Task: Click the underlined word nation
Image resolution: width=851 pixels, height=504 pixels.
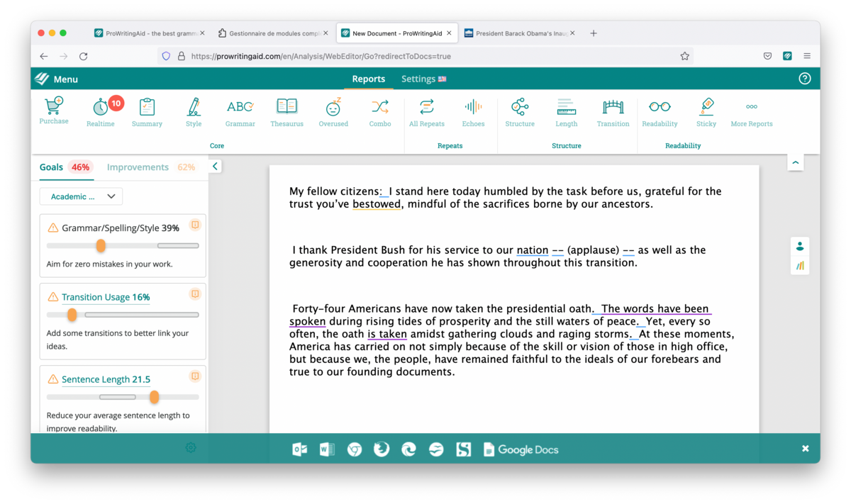Action: [x=533, y=250]
